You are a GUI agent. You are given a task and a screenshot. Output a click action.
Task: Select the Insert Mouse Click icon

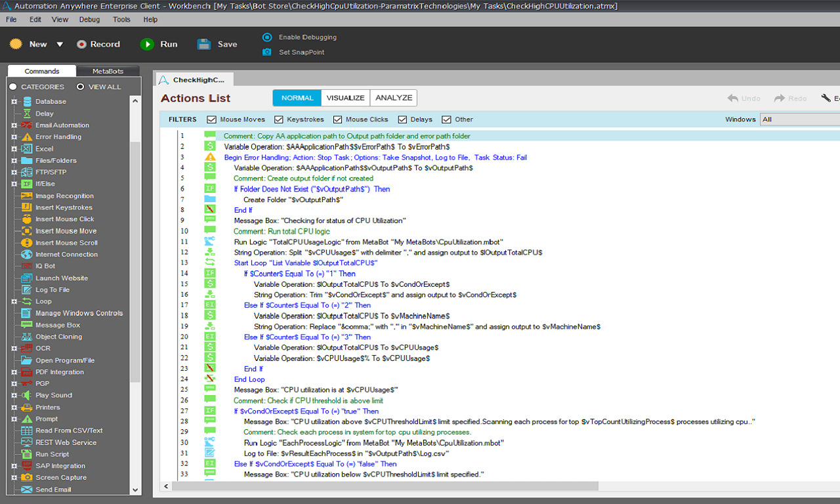[x=27, y=219]
